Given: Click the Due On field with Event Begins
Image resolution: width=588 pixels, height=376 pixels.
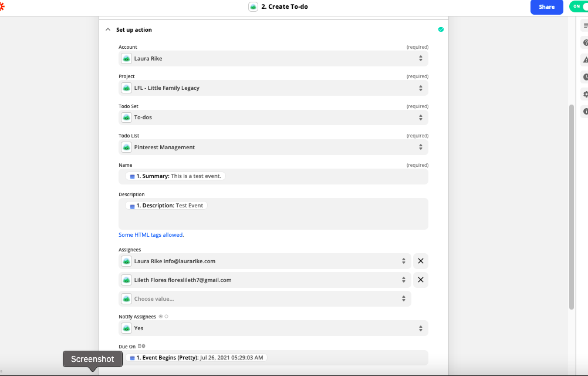Looking at the screenshot, I should (273, 358).
